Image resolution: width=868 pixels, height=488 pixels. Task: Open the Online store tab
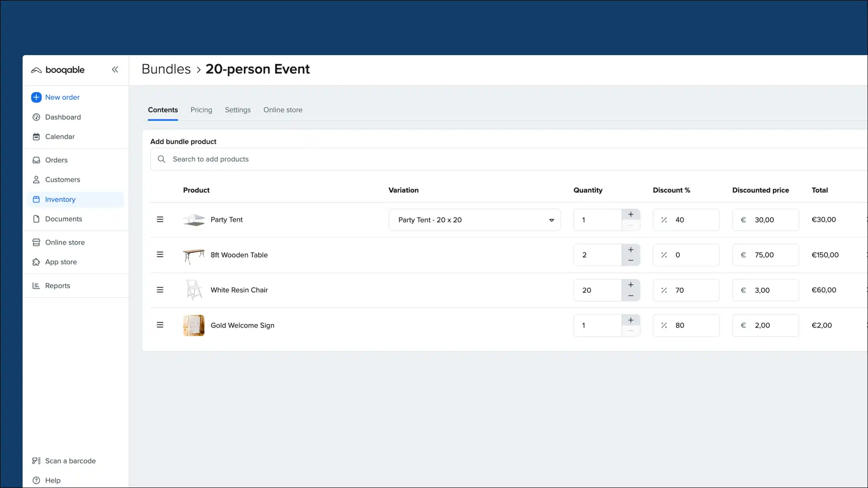click(283, 110)
